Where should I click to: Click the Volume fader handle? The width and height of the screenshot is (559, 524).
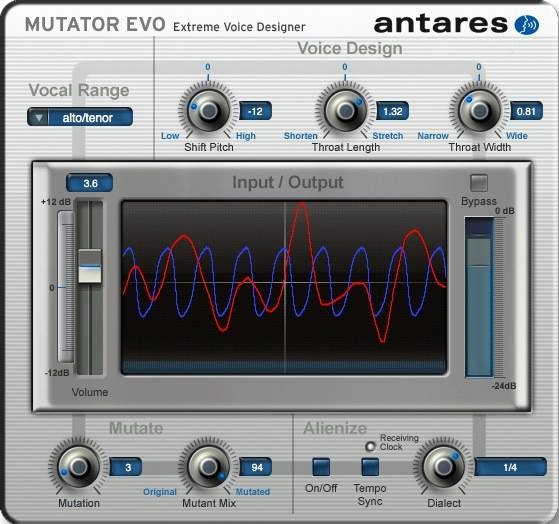tap(90, 267)
